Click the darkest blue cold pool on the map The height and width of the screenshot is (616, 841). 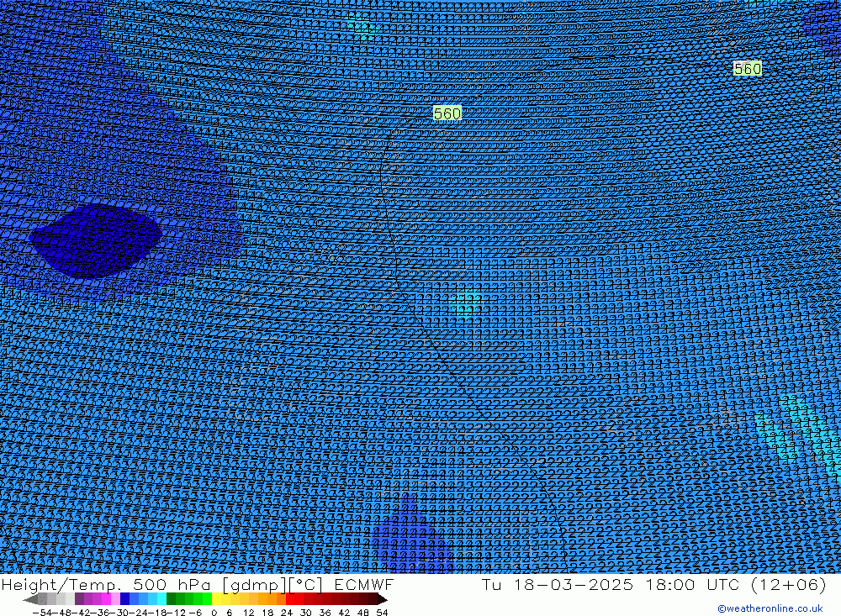click(96, 240)
